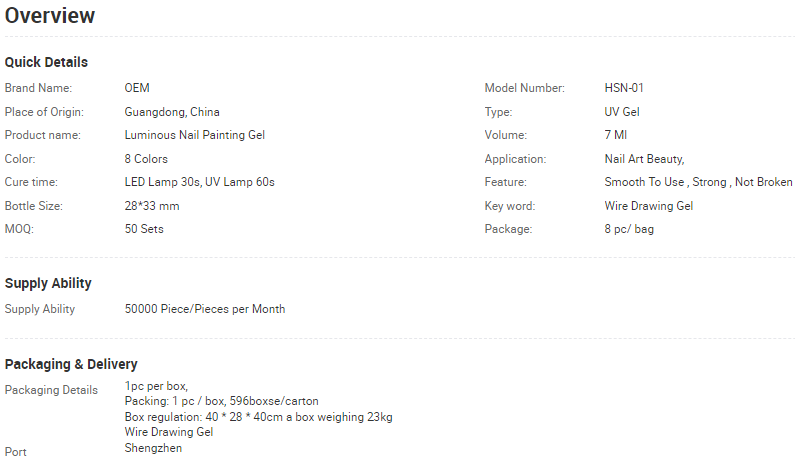Select the Quick Details section title

point(46,62)
